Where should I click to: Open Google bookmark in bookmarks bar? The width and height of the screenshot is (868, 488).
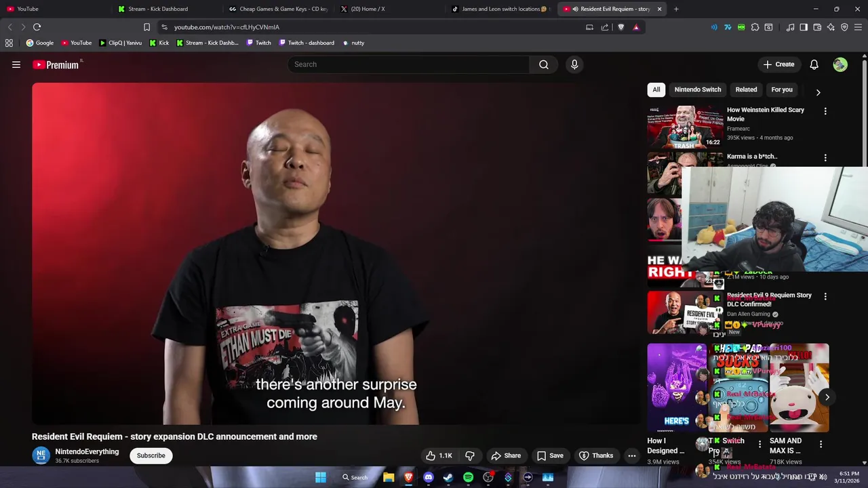[x=40, y=43]
